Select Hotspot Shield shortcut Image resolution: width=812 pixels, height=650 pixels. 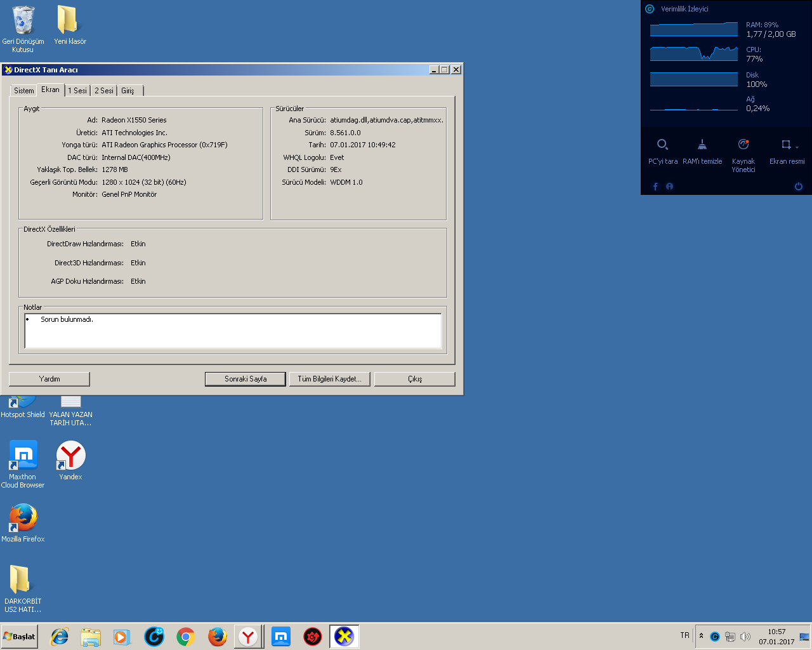(x=23, y=407)
